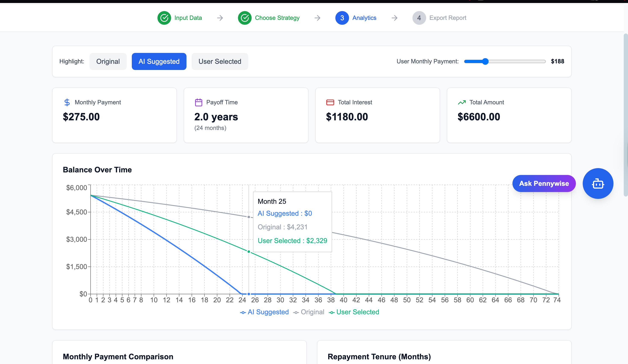This screenshot has height=364, width=628.
Task: Click the robot chatbot icon button
Action: tap(598, 183)
